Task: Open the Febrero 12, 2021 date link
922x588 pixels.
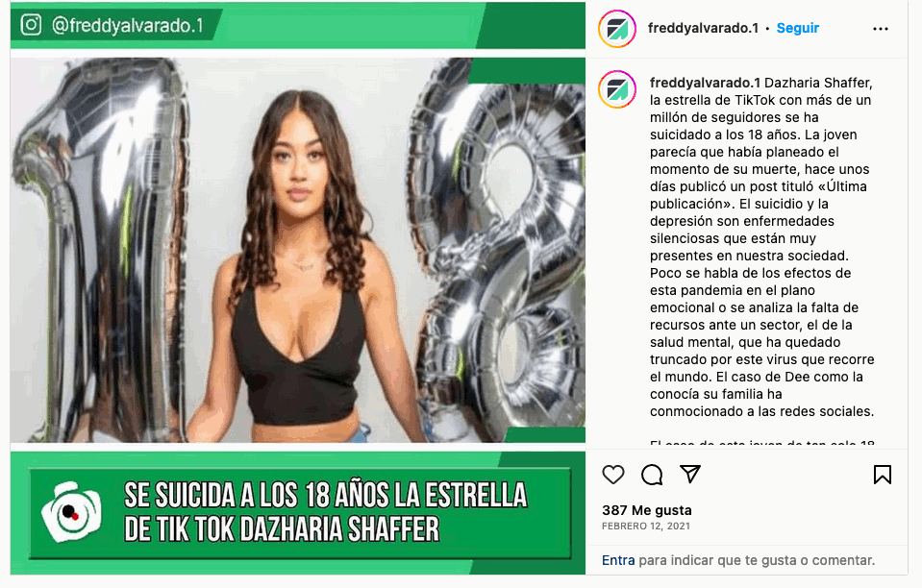Action: pyautogui.click(x=646, y=527)
